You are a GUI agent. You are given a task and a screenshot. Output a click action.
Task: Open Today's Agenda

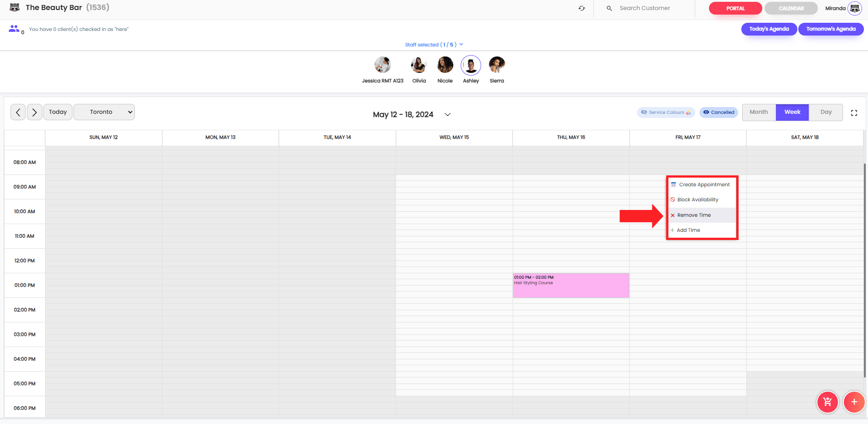[769, 29]
